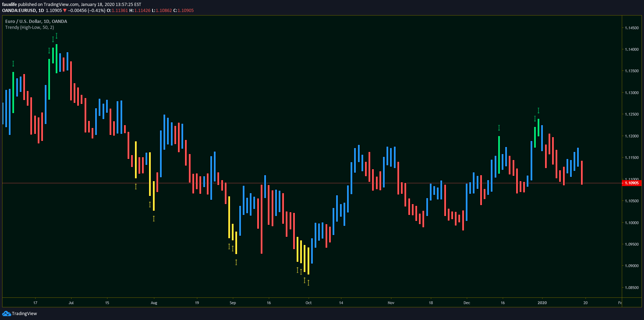Click the high value H:1.11426
The height and width of the screenshot is (320, 644).
coord(140,11)
